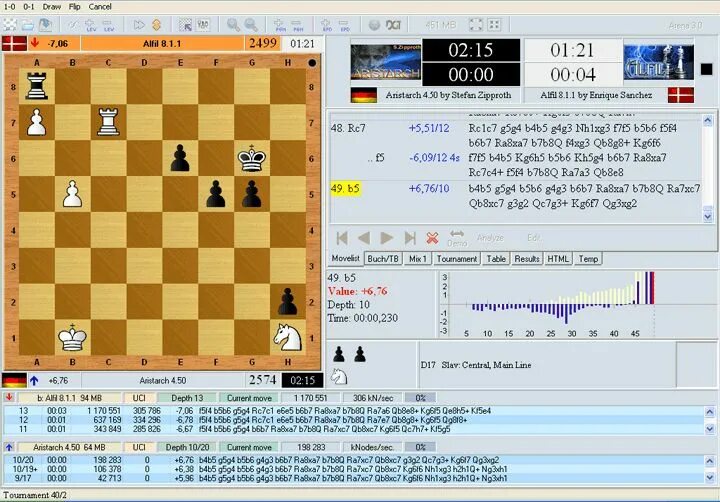This screenshot has width=720, height=502.
Task: Click highlighted move 49. b5 in movelist
Action: coord(345,189)
